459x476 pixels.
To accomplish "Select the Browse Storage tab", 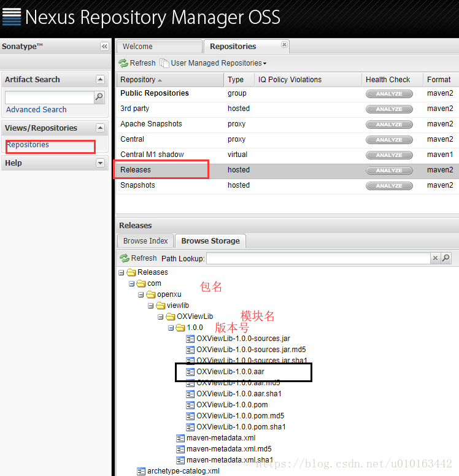I will 210,240.
